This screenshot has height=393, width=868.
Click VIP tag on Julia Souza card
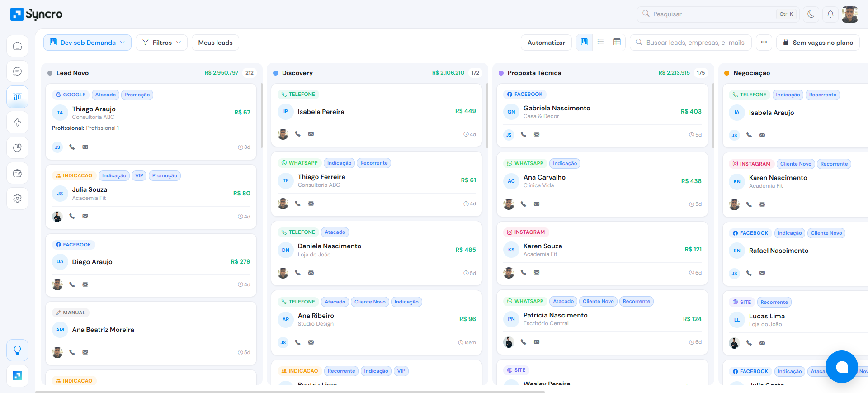pos(139,175)
